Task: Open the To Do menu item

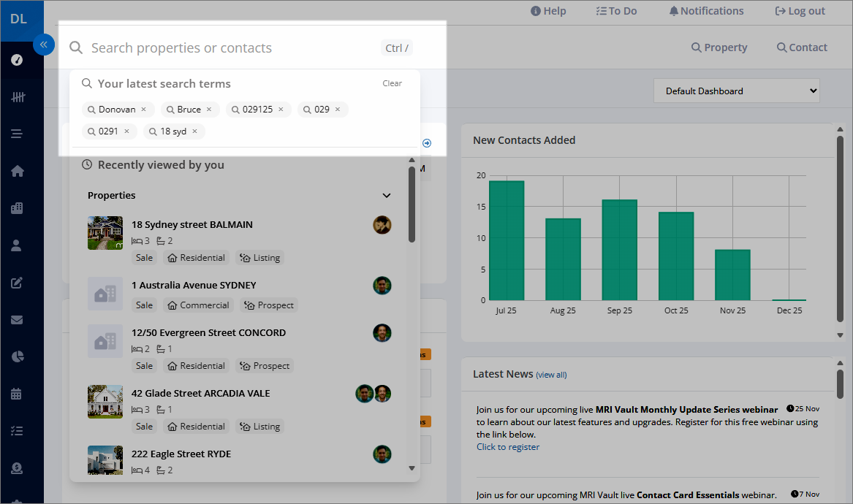Action: tap(616, 11)
